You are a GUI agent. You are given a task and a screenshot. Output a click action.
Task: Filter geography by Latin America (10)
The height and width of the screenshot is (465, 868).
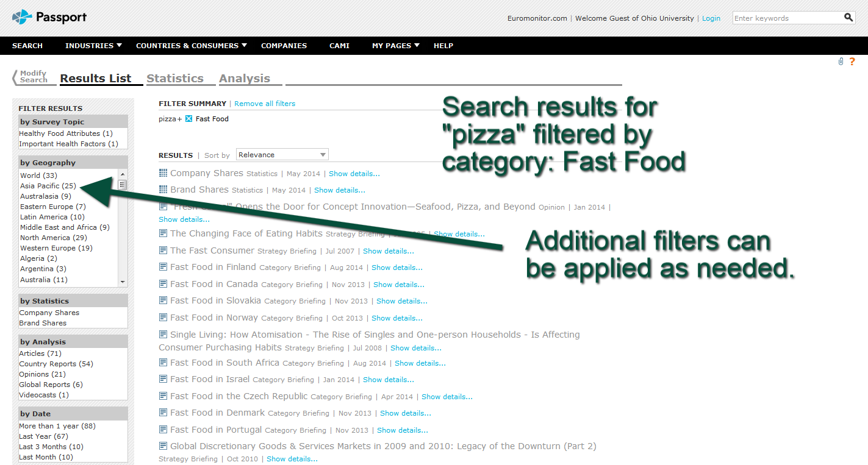tap(52, 217)
